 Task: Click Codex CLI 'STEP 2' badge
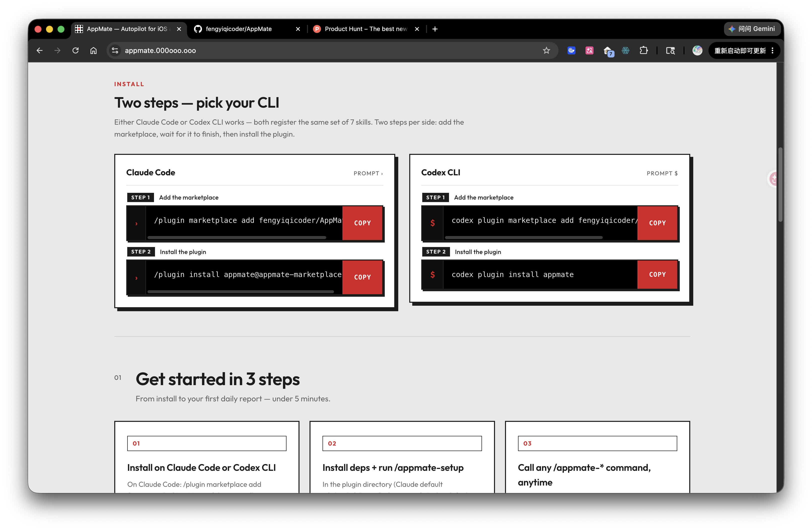(x=436, y=252)
